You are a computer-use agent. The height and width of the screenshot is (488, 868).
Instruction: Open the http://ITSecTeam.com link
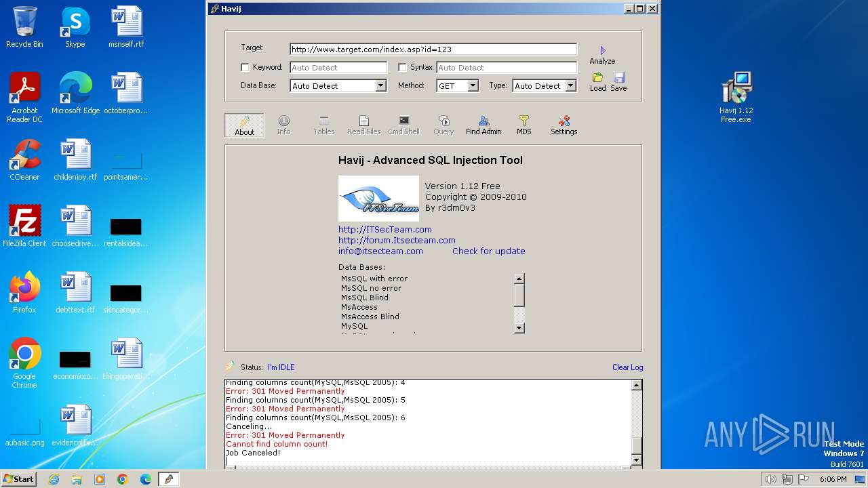(x=385, y=229)
